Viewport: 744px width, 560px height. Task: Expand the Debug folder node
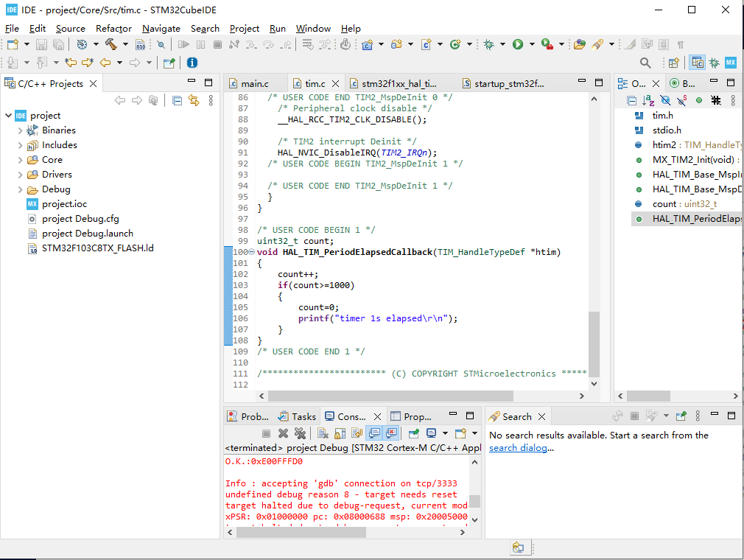[20, 189]
